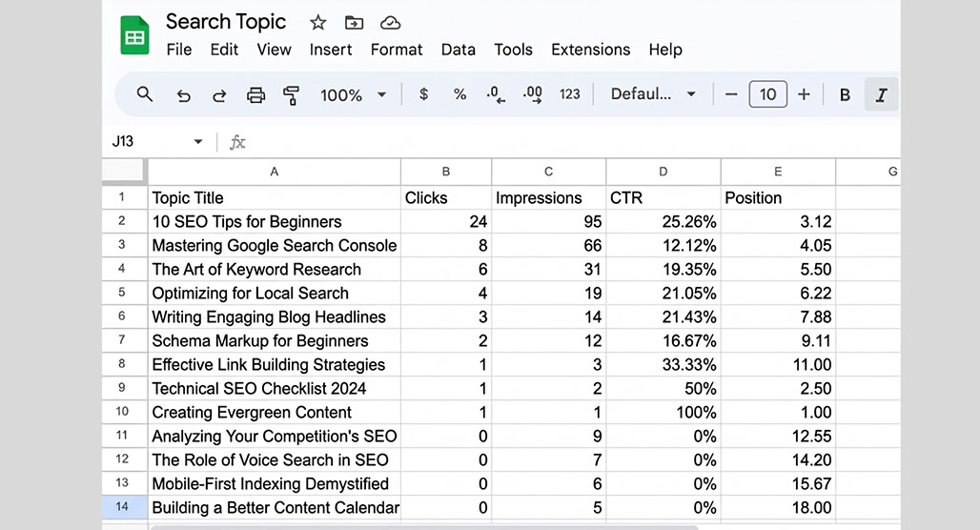980x530 pixels.
Task: Select the Impressions cell showing 95
Action: pos(549,221)
